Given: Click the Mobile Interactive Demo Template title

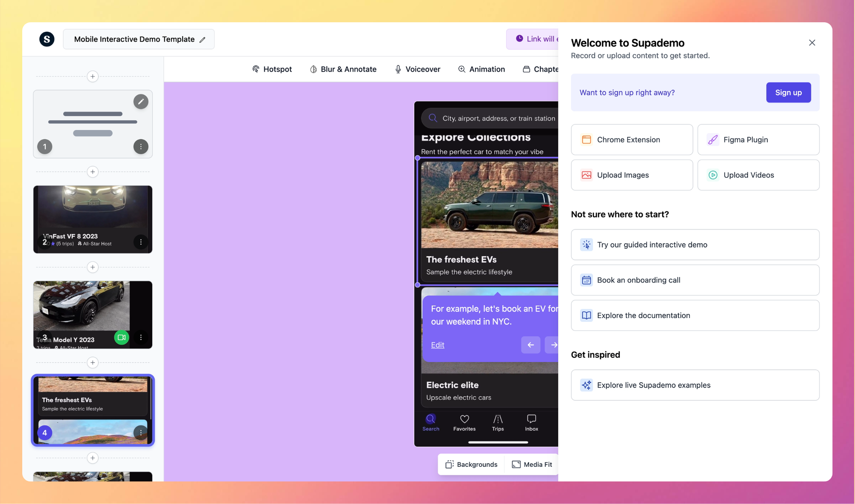Looking at the screenshot, I should tap(134, 39).
